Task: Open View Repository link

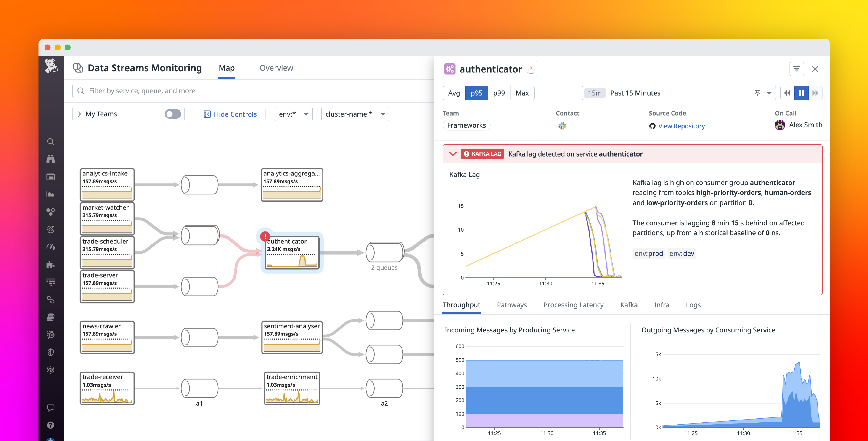Action: (x=681, y=126)
